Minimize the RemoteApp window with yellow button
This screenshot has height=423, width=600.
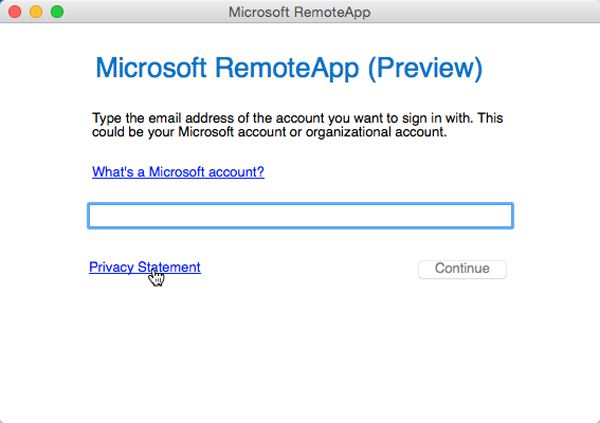36,11
